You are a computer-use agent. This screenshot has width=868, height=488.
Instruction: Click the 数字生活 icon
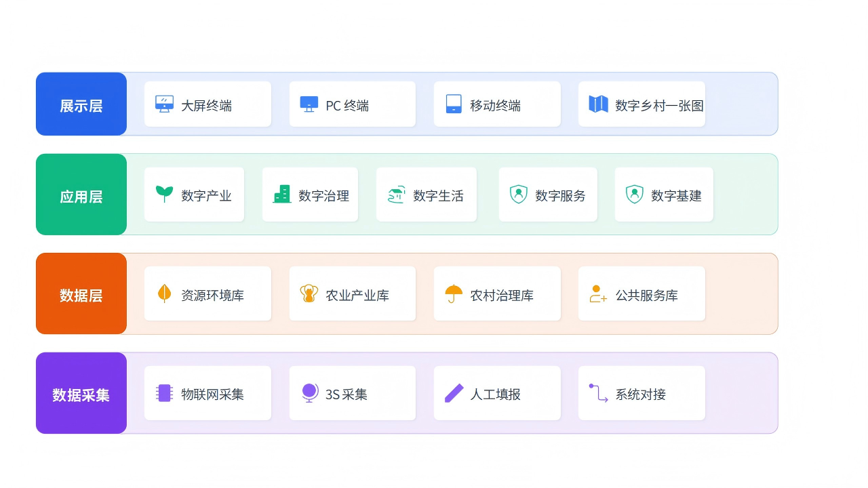pos(395,195)
